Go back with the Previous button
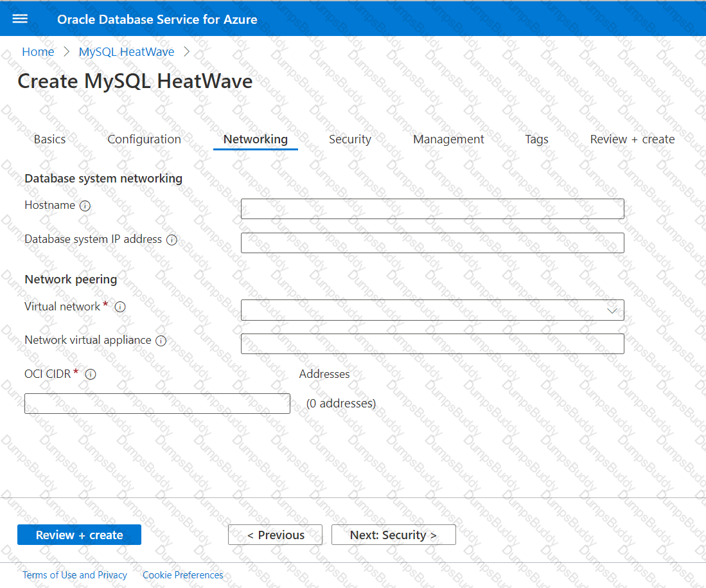706x588 pixels. pyautogui.click(x=275, y=535)
